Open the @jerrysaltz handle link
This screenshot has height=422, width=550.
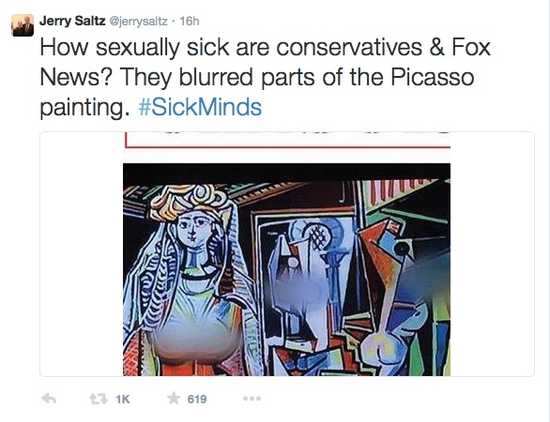click(139, 21)
